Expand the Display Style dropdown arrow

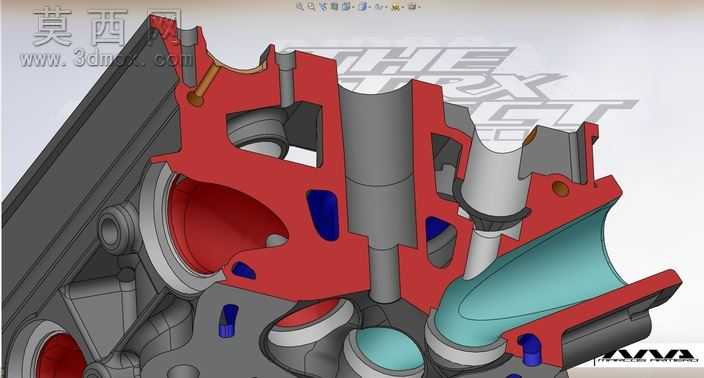(371, 7)
